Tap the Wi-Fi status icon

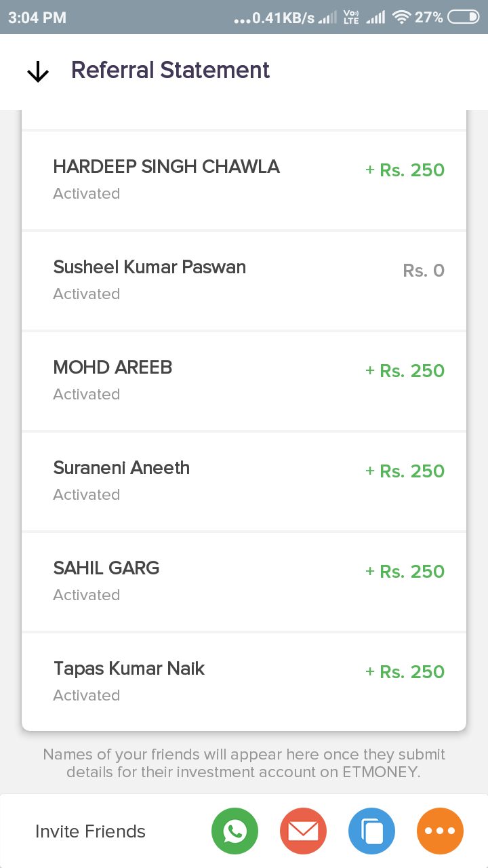pos(403,18)
